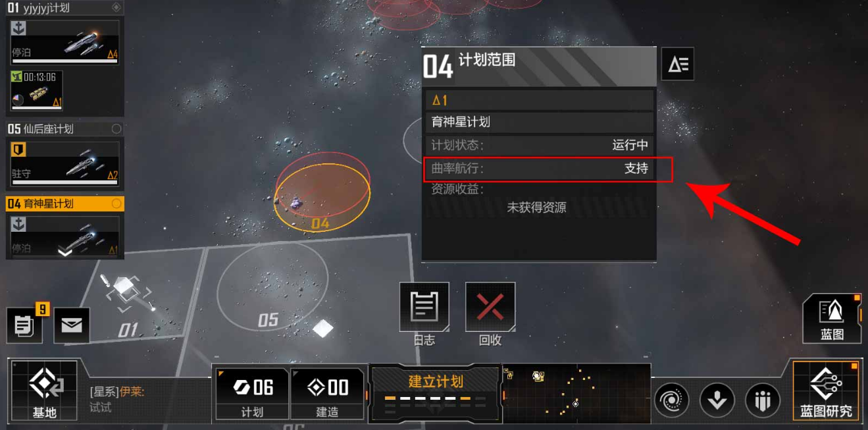The image size is (868, 430).
Task: Click the download arrow round icon
Action: 717,400
